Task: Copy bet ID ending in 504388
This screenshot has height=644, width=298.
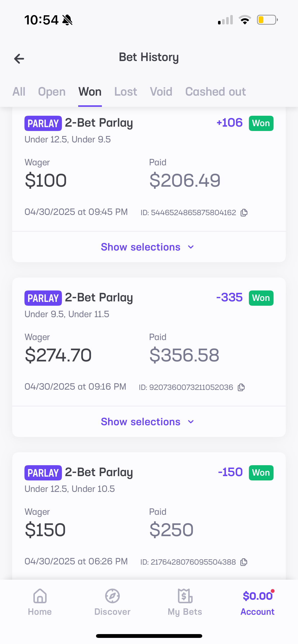Action: point(244,562)
